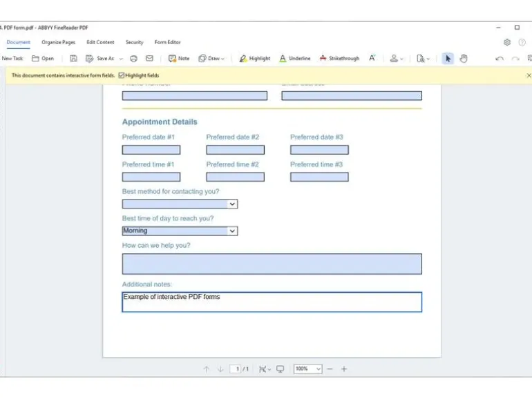
Task: Expand the Save As options arrow
Action: pos(121,59)
